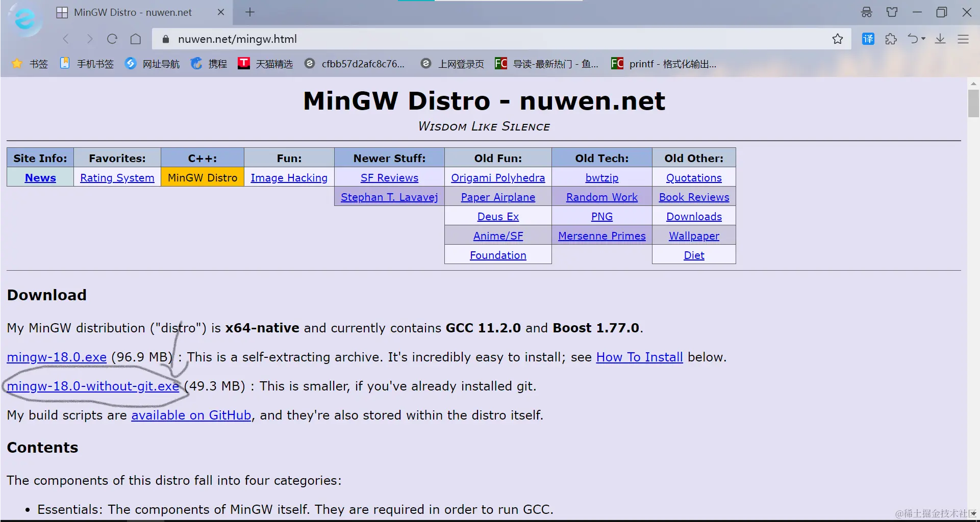The image size is (980, 522).
Task: Open the How To Install link
Action: 639,357
